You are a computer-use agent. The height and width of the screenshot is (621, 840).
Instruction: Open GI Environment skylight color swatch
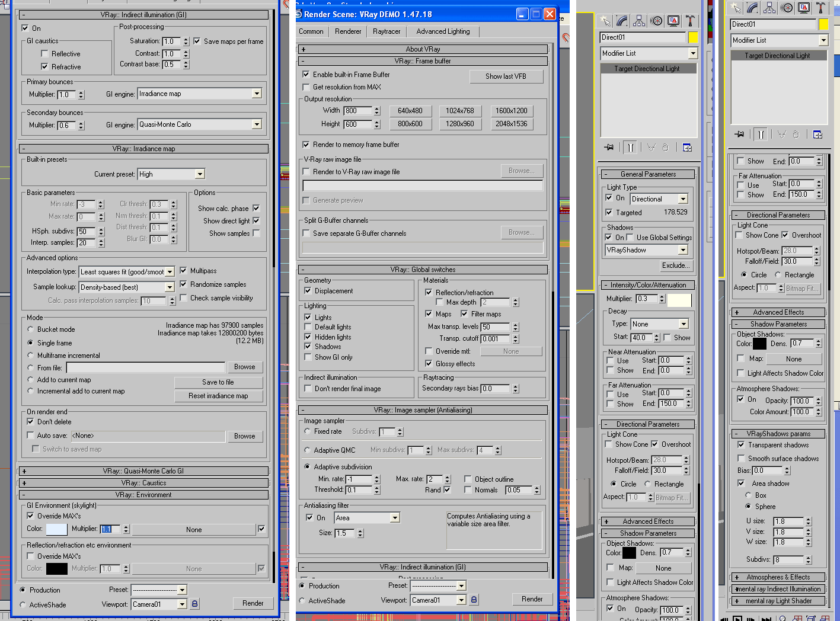coord(56,529)
